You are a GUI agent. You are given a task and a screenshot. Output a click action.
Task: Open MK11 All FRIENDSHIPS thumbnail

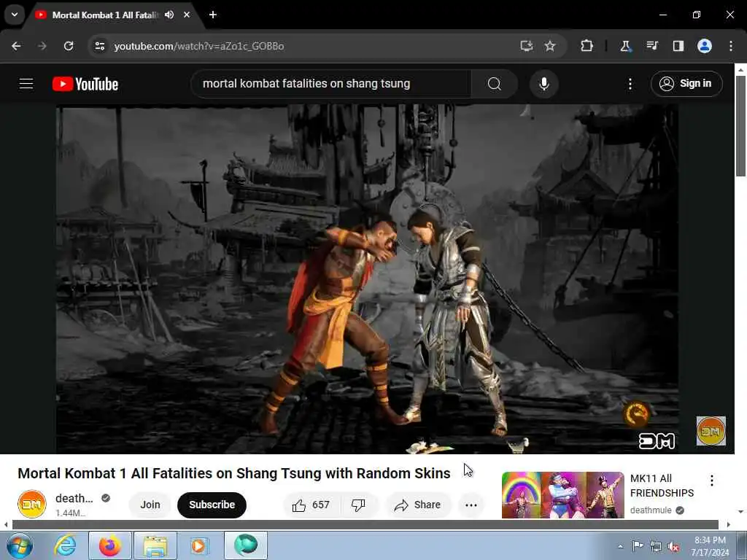coord(562,495)
